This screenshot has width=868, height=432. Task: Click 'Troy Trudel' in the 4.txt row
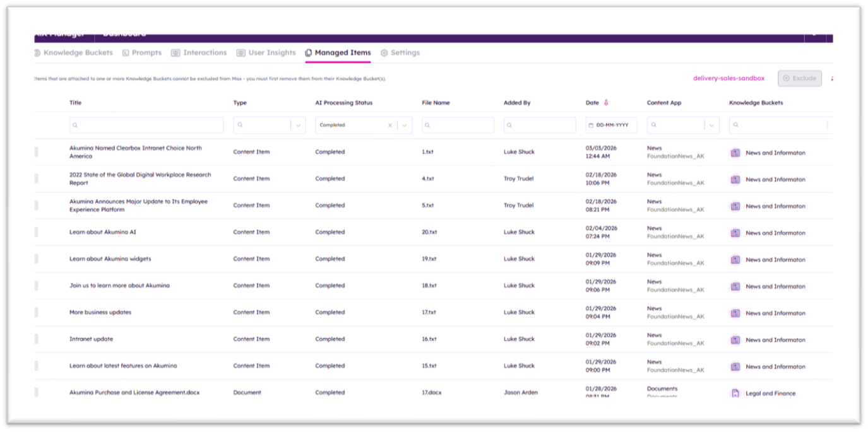tap(518, 178)
